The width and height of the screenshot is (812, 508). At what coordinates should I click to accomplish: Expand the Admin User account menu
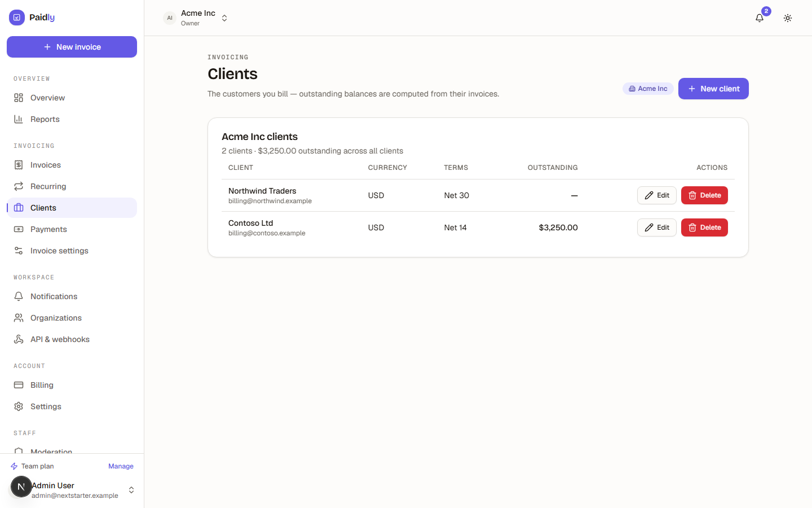tap(72, 490)
